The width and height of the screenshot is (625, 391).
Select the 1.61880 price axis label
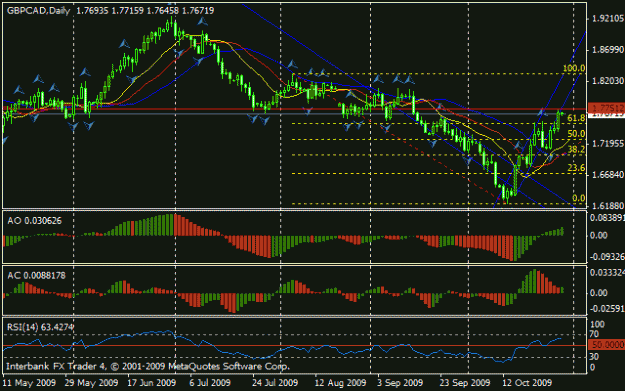click(608, 206)
